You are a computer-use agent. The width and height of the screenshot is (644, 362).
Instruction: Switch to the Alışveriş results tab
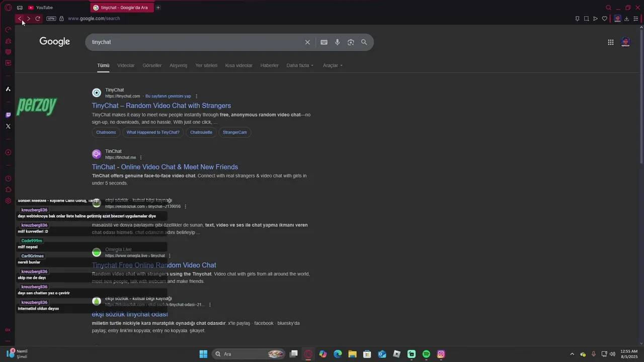pos(178,65)
